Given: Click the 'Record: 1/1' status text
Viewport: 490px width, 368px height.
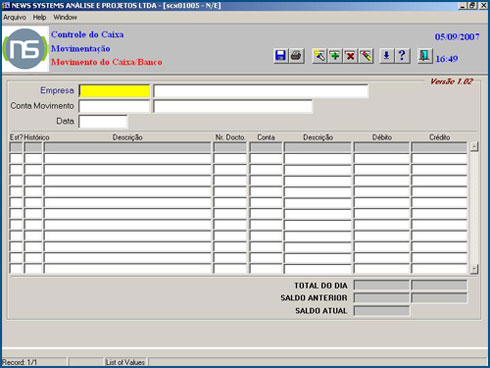Looking at the screenshot, I should pyautogui.click(x=19, y=362).
